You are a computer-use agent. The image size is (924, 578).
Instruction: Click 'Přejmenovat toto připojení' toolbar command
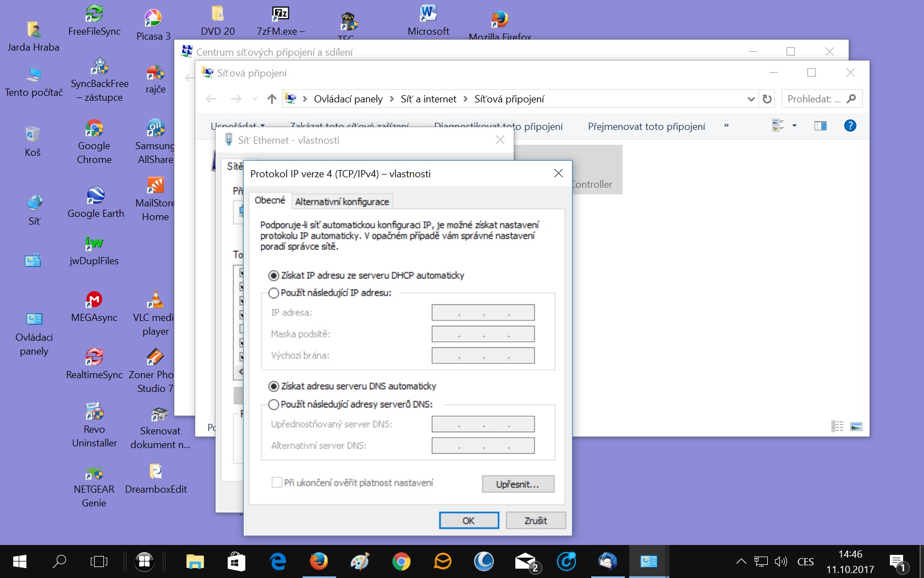pos(646,127)
